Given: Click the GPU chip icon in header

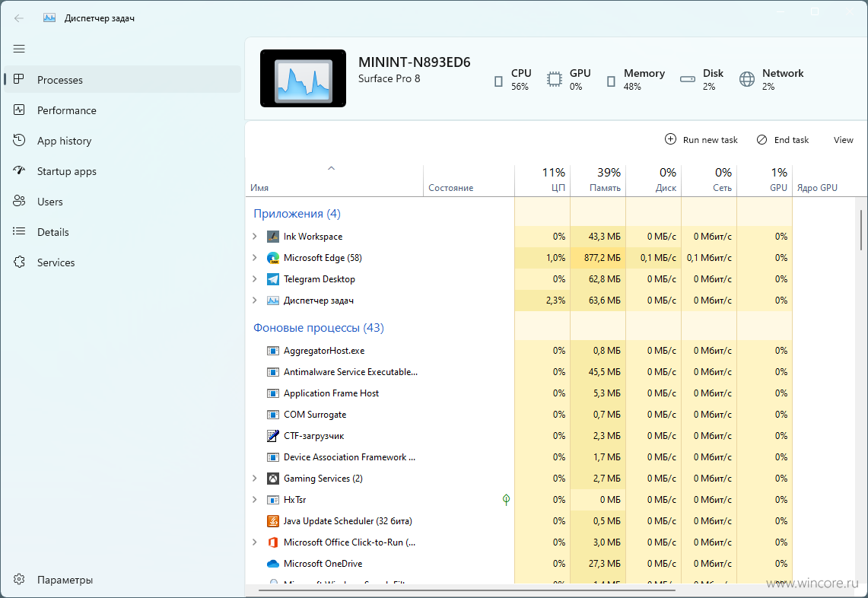Looking at the screenshot, I should (554, 79).
